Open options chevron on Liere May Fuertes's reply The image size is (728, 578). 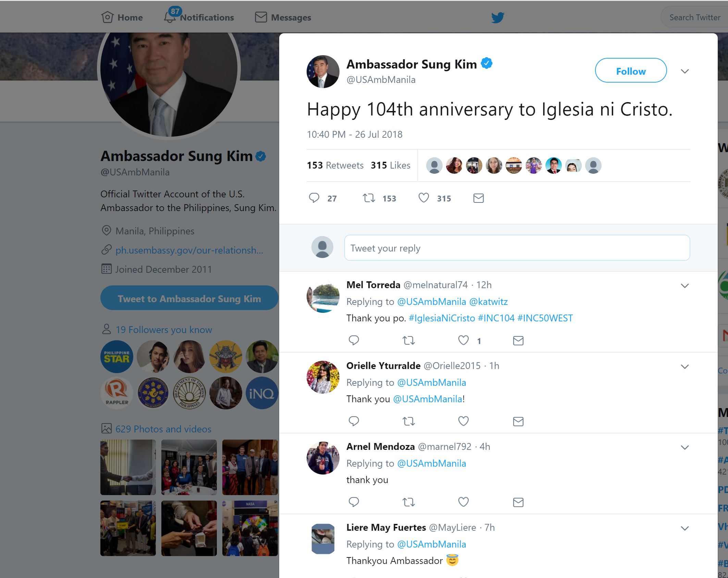click(x=684, y=528)
